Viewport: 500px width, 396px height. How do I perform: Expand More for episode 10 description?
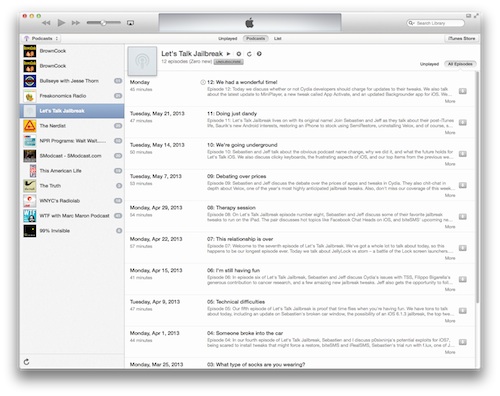pos(450,164)
